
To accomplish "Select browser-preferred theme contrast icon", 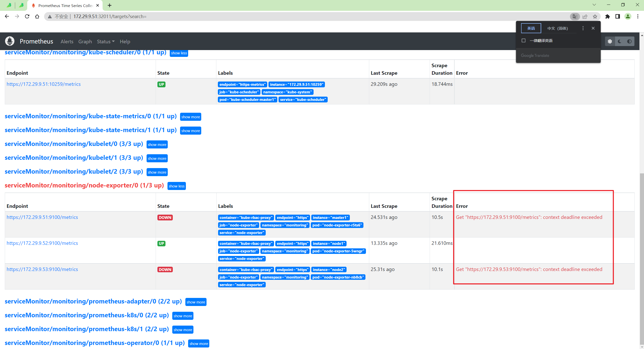I will click(x=629, y=42).
